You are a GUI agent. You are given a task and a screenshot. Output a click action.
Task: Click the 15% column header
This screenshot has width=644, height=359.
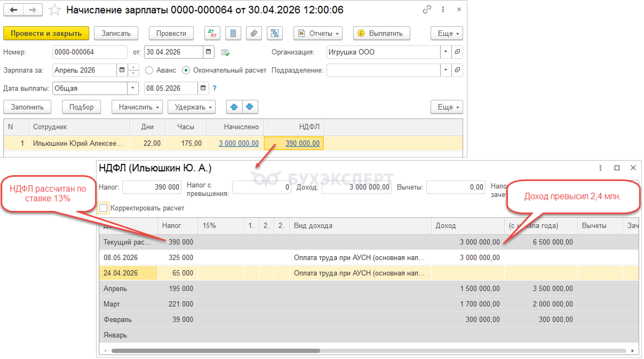[220, 226]
